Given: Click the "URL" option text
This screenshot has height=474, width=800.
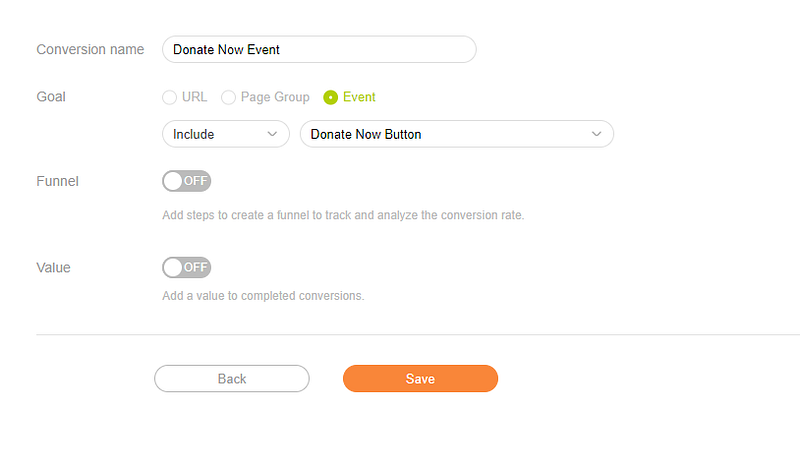Looking at the screenshot, I should pyautogui.click(x=194, y=97).
